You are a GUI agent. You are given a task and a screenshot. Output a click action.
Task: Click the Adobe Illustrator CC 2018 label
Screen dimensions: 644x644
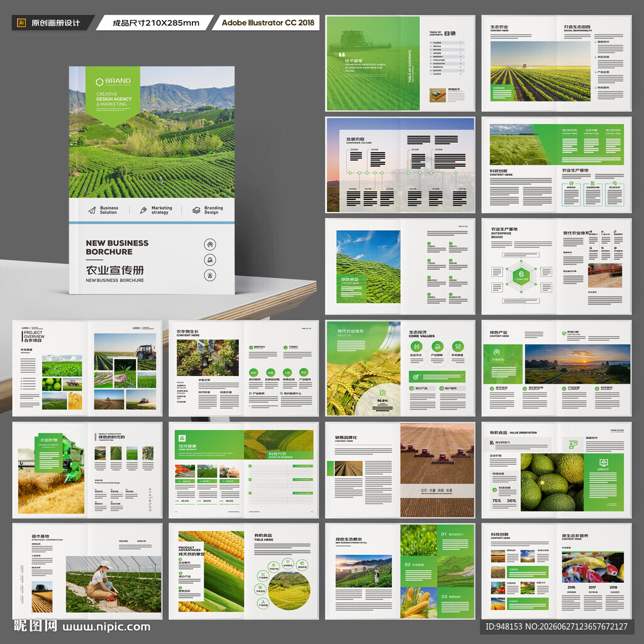pos(268,23)
